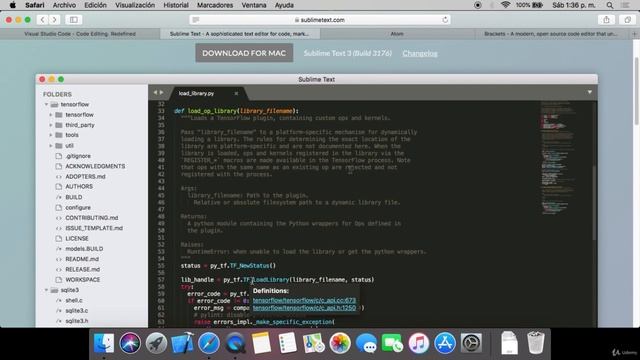Open Maps app in dock

313,343
